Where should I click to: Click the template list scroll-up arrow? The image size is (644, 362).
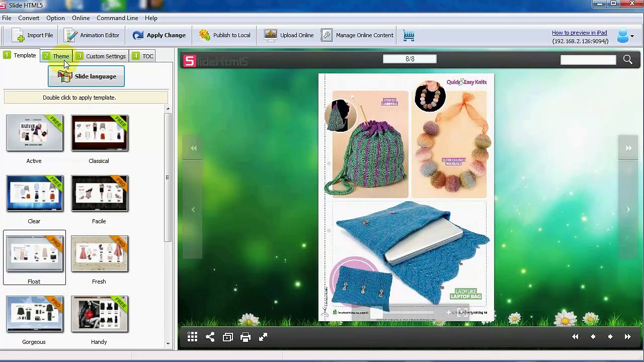(x=168, y=109)
